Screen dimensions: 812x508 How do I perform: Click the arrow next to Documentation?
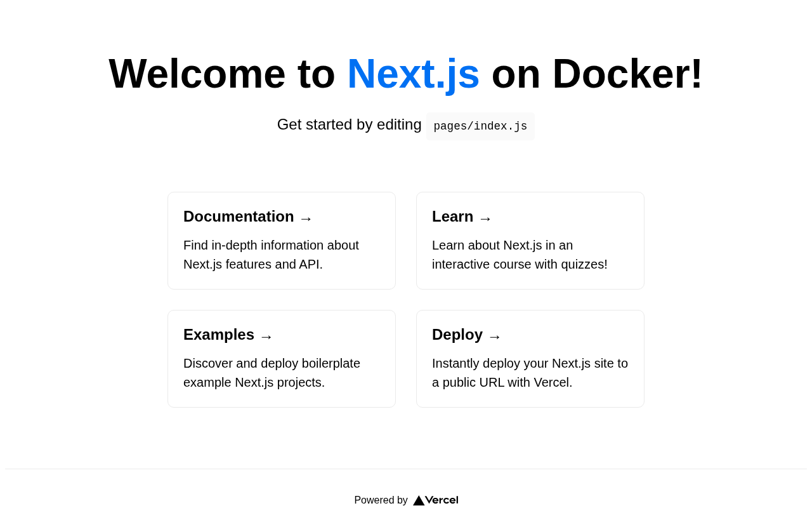click(306, 218)
